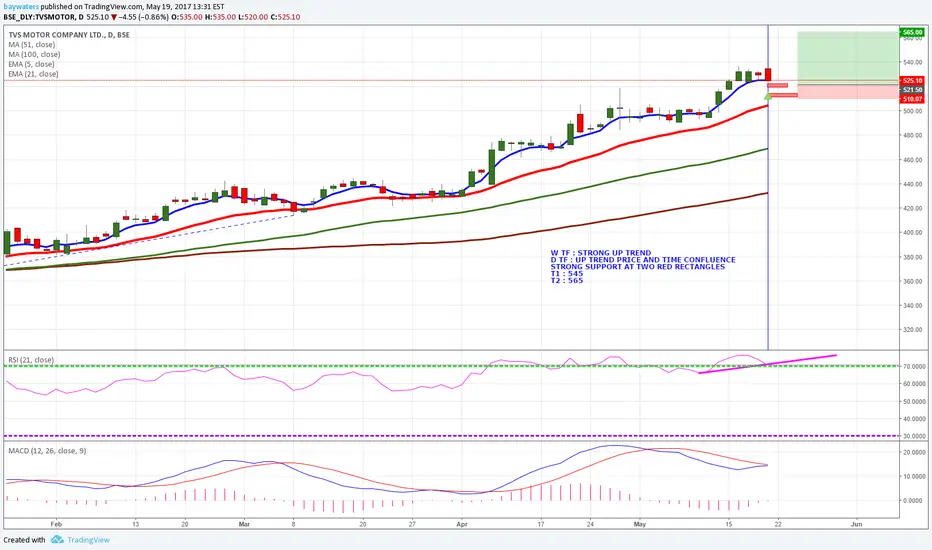Select the TVS MOTOR COMPANY LTD. chart title

(69, 34)
